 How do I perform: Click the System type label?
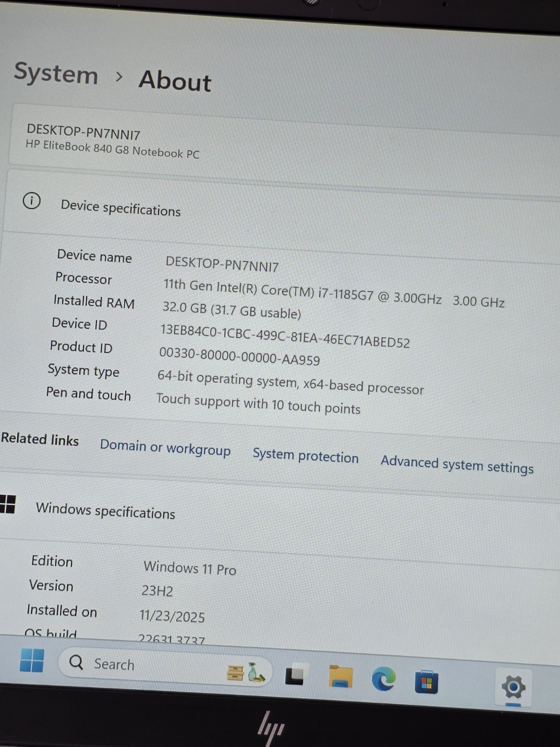point(84,371)
